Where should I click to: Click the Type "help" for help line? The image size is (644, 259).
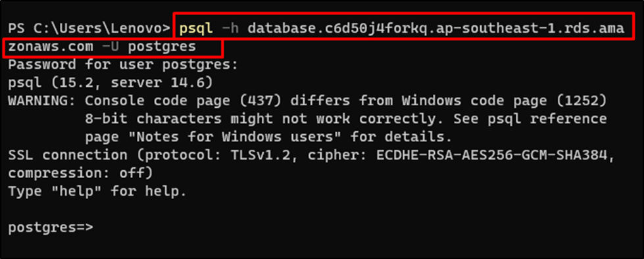98,191
